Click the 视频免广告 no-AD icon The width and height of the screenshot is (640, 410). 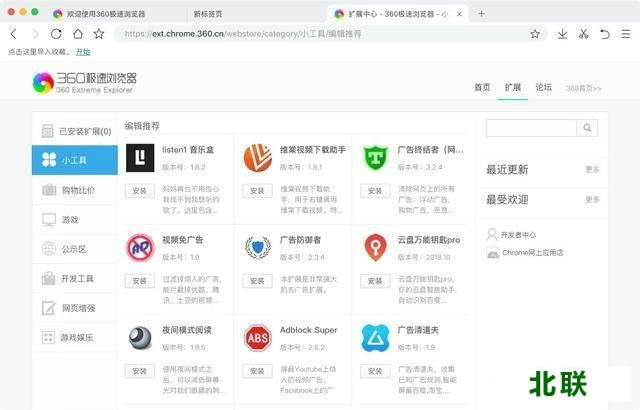point(140,248)
